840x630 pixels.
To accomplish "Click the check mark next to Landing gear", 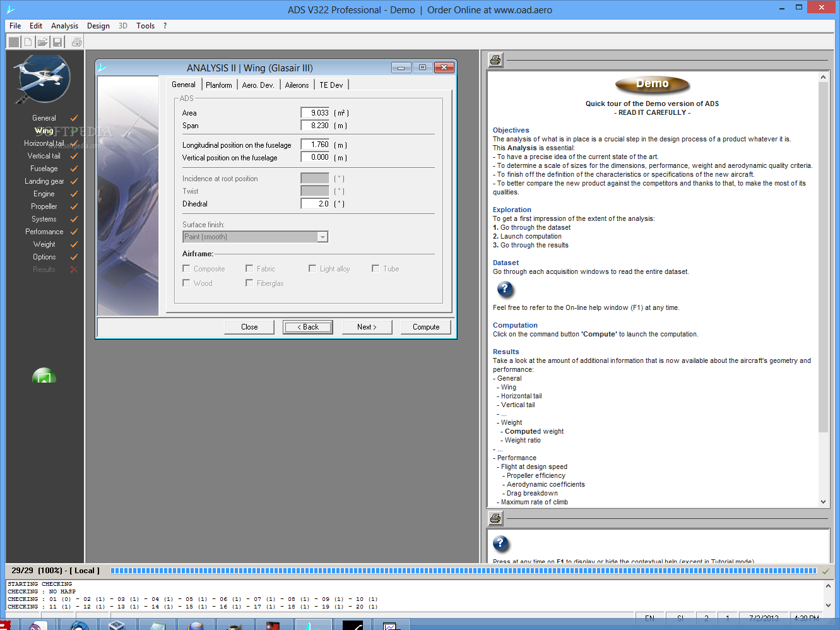I will [x=74, y=181].
